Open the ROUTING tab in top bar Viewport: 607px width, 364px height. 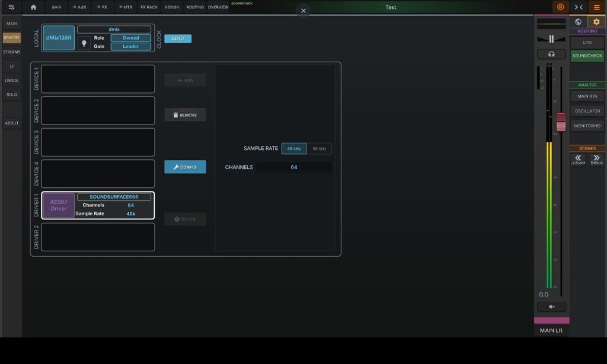(x=194, y=7)
